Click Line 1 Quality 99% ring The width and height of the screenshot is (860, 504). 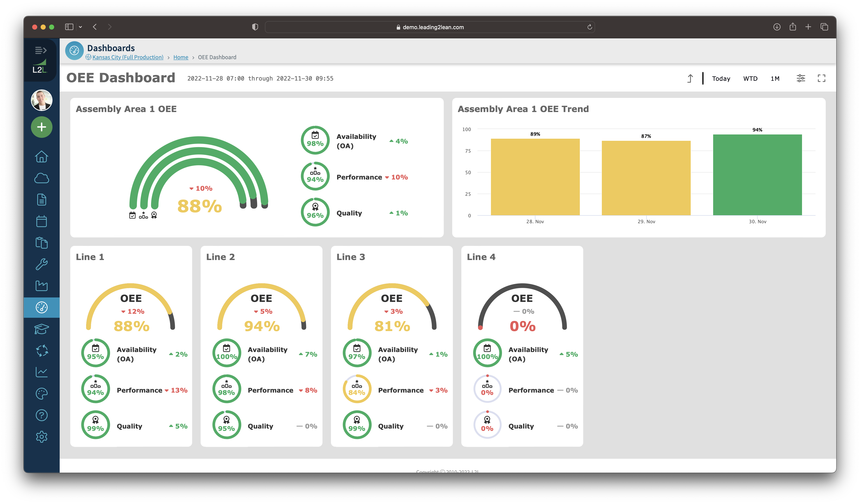coord(96,425)
